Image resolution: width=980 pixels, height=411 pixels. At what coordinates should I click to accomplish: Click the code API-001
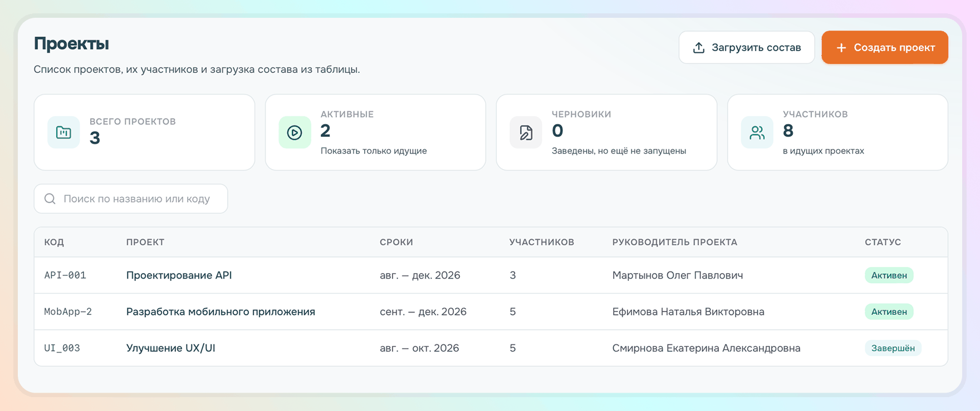tap(65, 275)
